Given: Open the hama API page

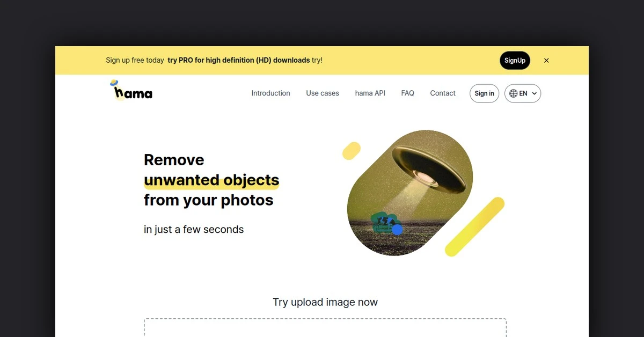Looking at the screenshot, I should pyautogui.click(x=370, y=93).
